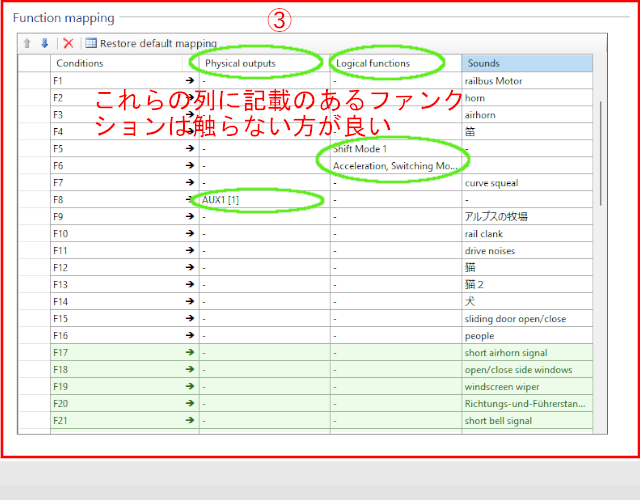This screenshot has height=500, width=640.
Task: Open AUX1 [1] physical output cell in F8
Action: coord(264,199)
